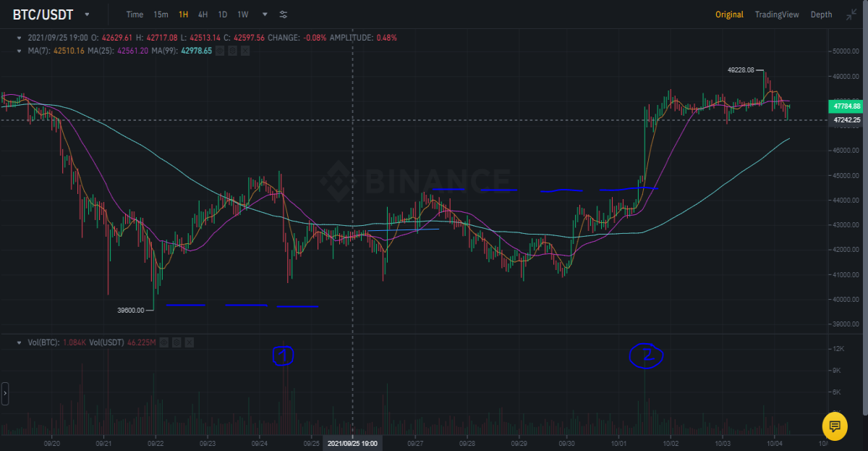This screenshot has width=868, height=451.
Task: Open chart settings sliders icon
Action: click(x=283, y=14)
